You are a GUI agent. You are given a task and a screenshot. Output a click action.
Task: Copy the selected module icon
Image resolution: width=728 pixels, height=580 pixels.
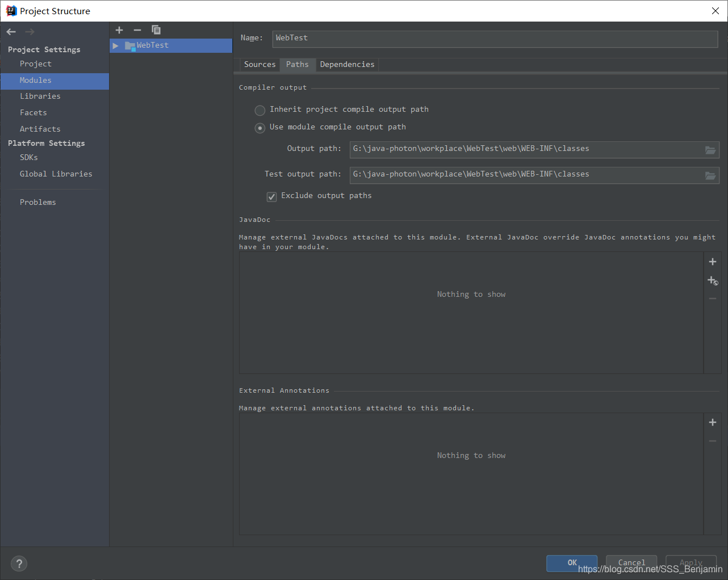[x=156, y=30]
